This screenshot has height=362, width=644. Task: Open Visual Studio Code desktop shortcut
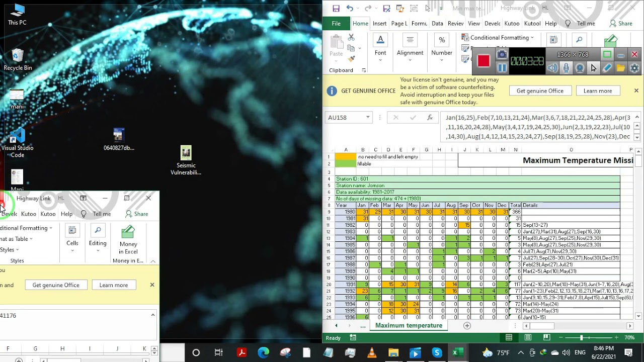pos(18,143)
